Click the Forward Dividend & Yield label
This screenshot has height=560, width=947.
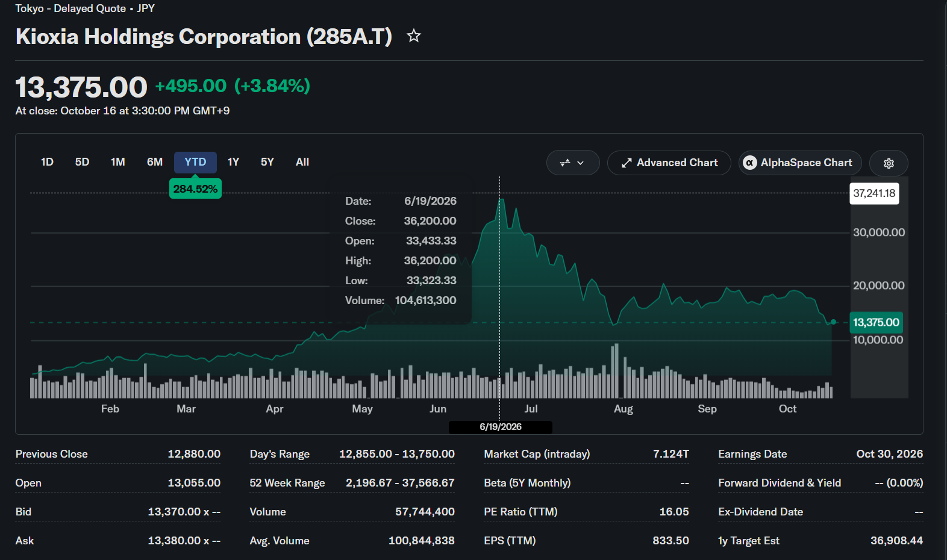pos(780,483)
